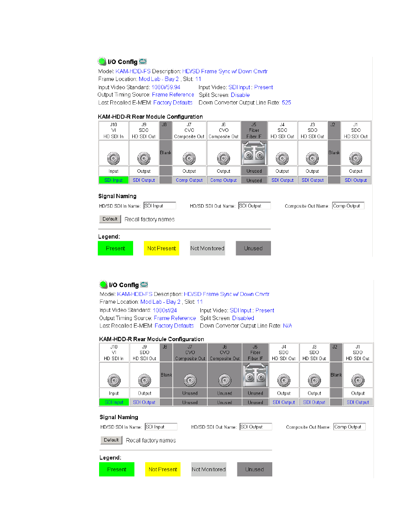Click green Present legend swatch in upper panel
This screenshot has height=532, width=411.
115,248
